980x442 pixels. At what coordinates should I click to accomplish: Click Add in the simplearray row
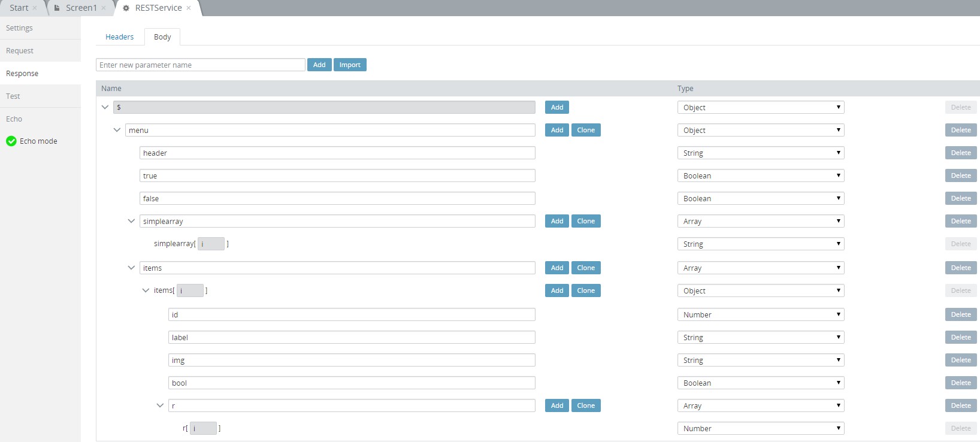pos(557,221)
